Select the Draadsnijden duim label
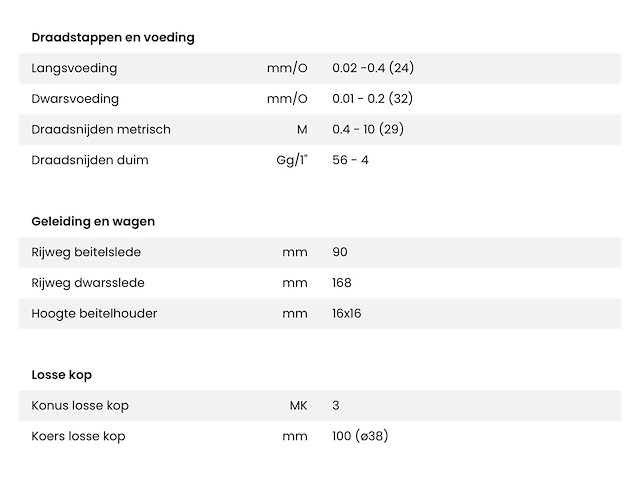640x480 pixels. (x=90, y=160)
